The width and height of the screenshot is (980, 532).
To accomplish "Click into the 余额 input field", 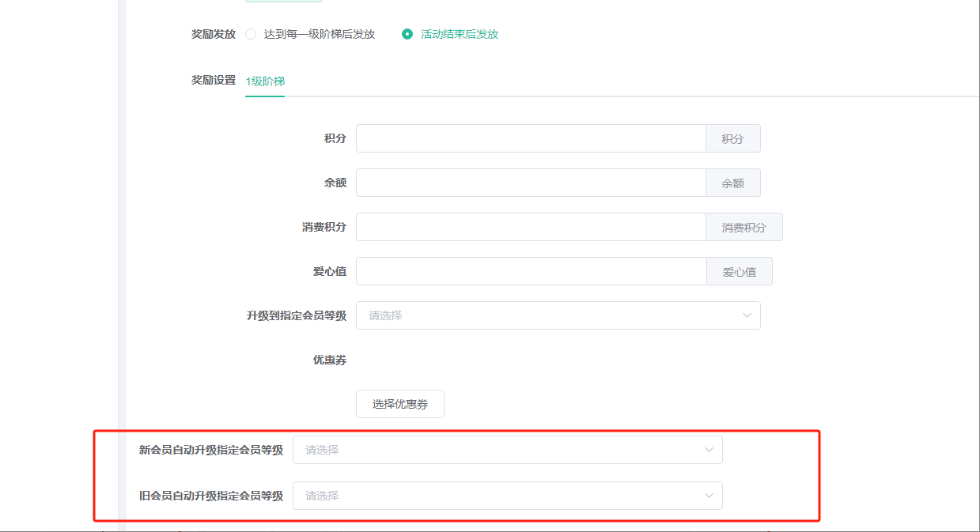I will [530, 183].
